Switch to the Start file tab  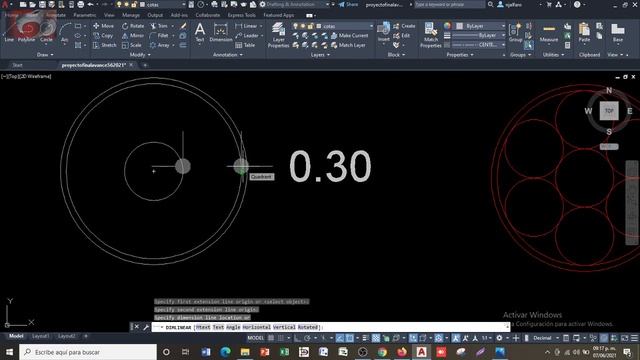[x=17, y=65]
